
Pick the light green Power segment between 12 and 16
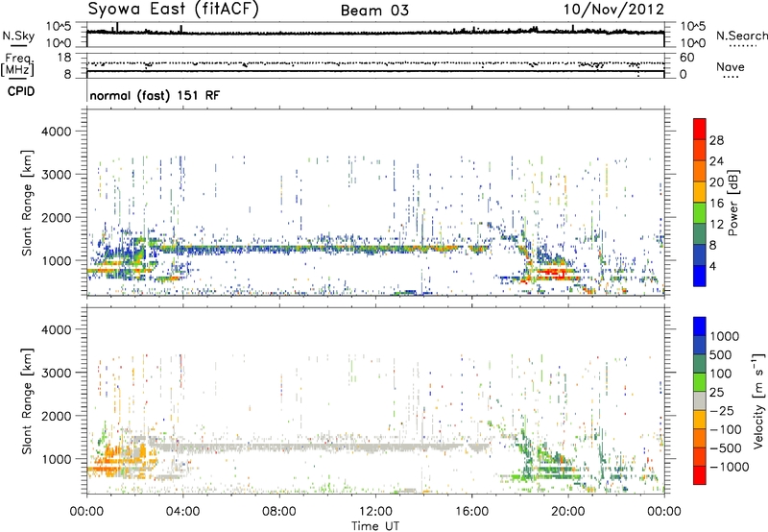click(x=700, y=213)
